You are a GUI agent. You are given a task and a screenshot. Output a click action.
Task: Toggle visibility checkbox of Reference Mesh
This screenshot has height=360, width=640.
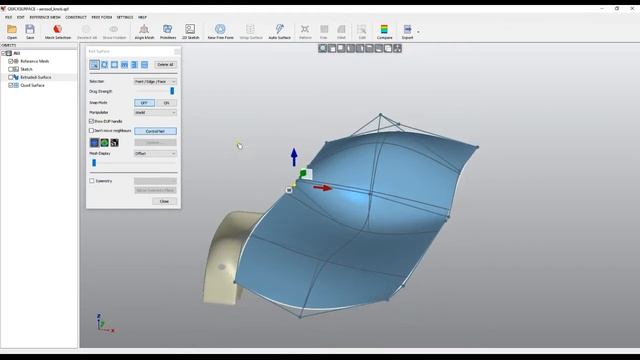click(x=11, y=61)
